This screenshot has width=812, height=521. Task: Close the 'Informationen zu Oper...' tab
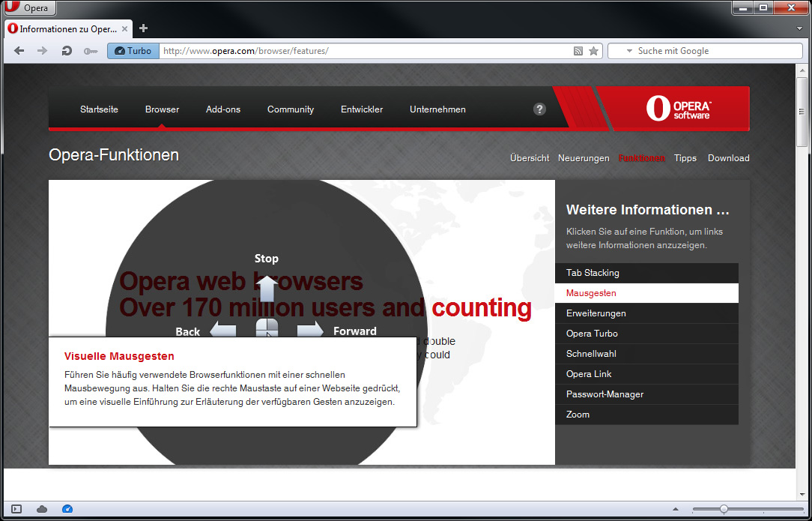pyautogui.click(x=124, y=29)
